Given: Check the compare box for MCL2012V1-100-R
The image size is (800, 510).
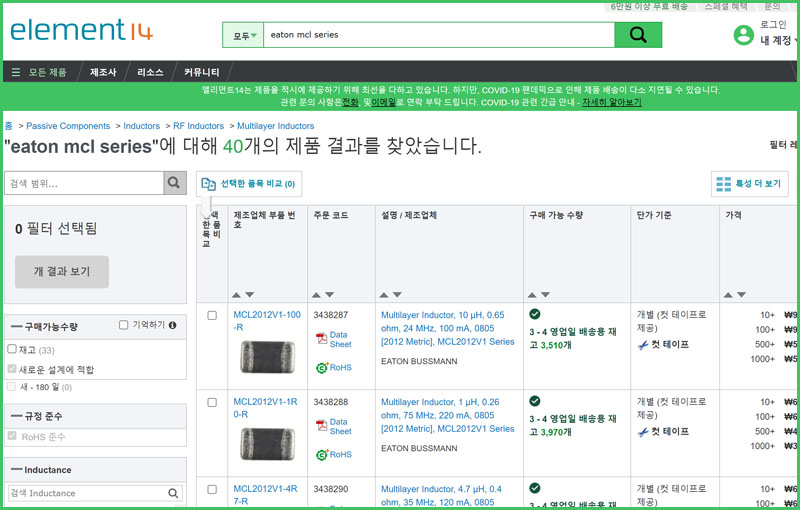Looking at the screenshot, I should pos(212,316).
